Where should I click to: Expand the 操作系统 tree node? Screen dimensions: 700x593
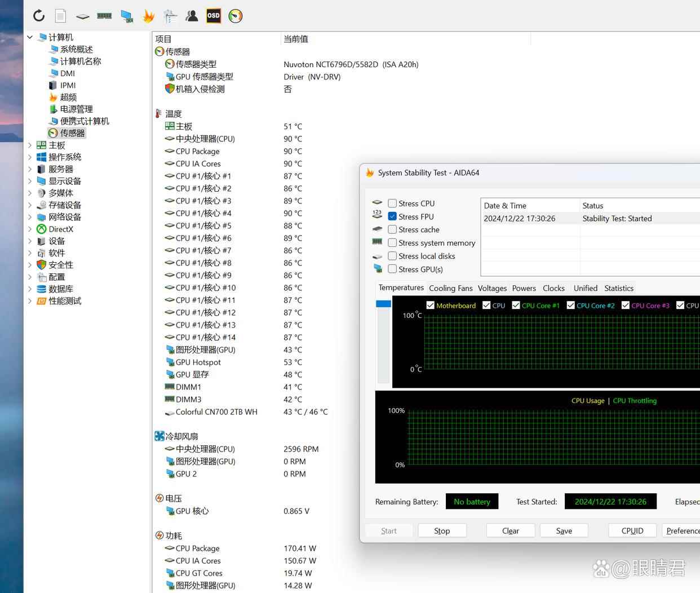(30, 157)
